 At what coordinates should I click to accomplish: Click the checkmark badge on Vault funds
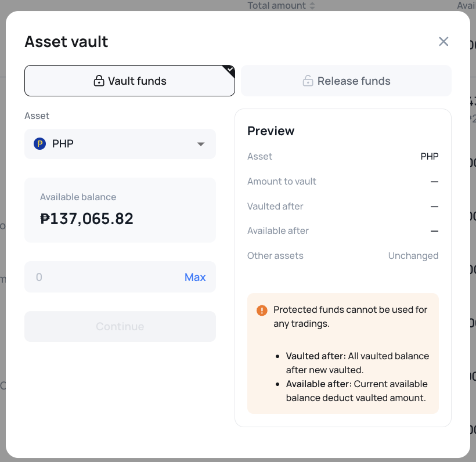[x=230, y=70]
